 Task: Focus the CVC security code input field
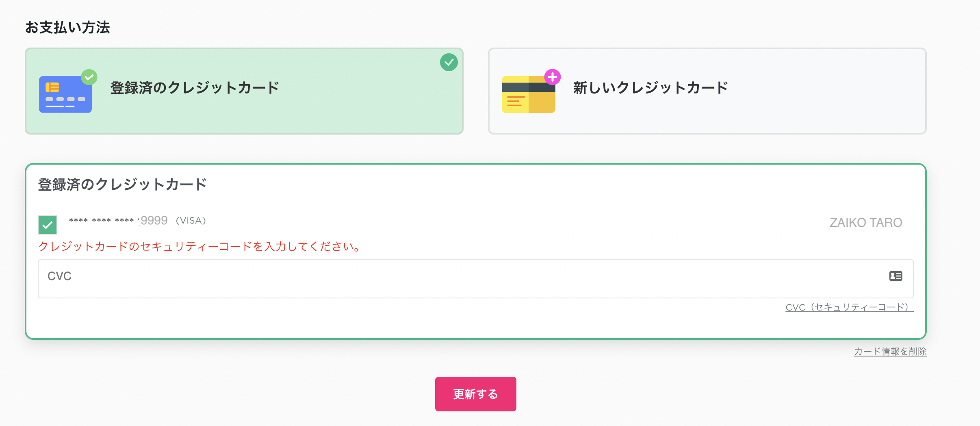click(476, 279)
